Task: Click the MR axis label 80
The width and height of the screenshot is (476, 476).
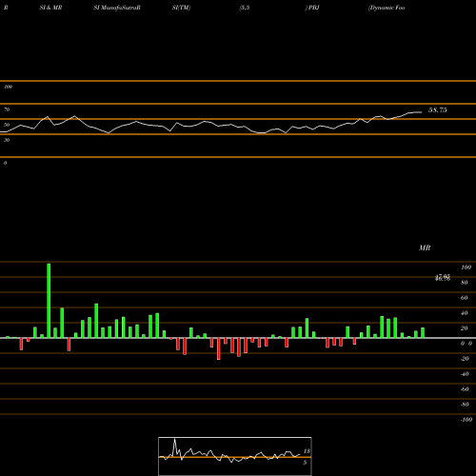Action: click(465, 283)
